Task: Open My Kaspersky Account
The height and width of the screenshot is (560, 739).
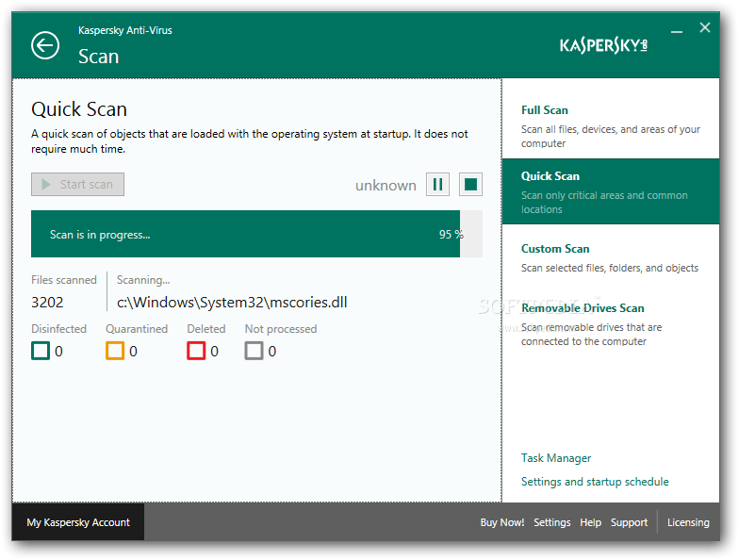Action: pyautogui.click(x=78, y=522)
